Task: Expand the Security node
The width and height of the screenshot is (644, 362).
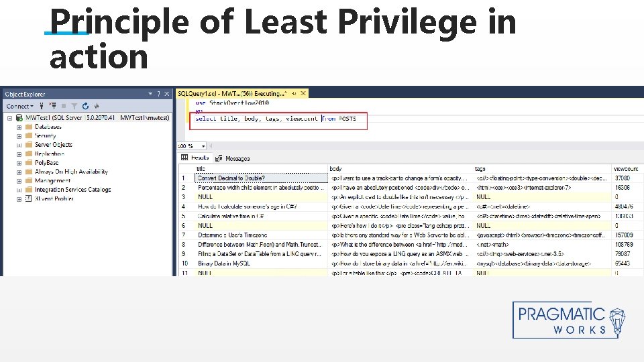Action: (x=19, y=136)
